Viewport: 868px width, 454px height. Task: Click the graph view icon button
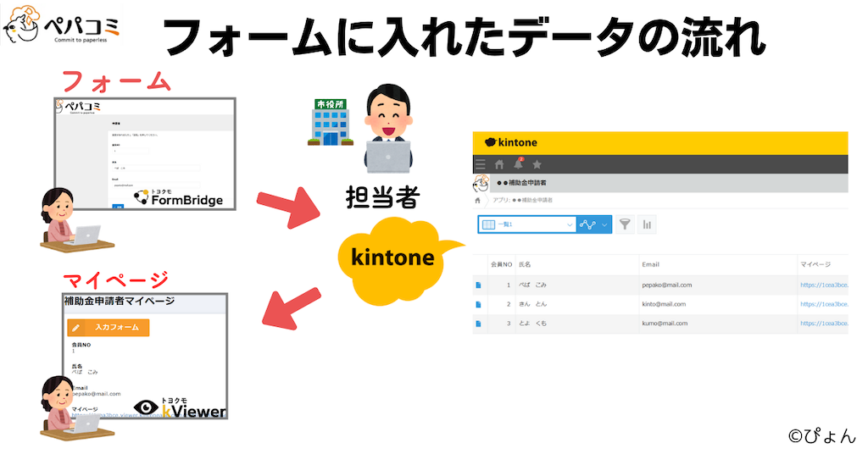(587, 224)
